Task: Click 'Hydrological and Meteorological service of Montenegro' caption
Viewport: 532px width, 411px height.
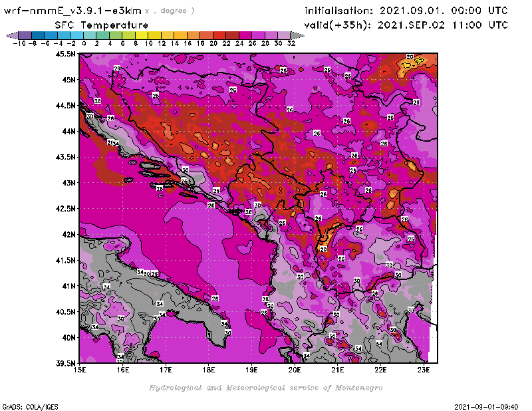Action: tap(265, 388)
